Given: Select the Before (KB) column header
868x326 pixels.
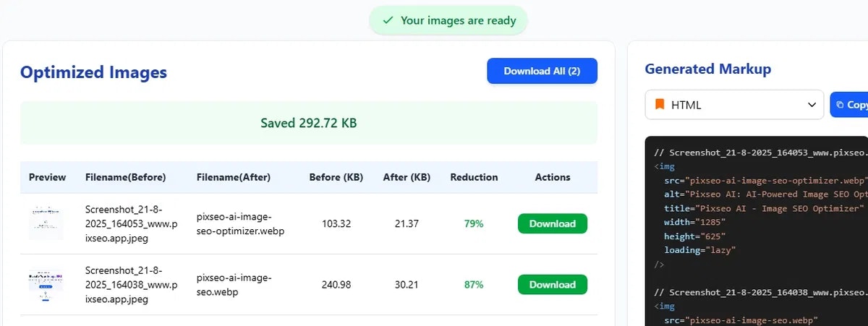Looking at the screenshot, I should (336, 177).
